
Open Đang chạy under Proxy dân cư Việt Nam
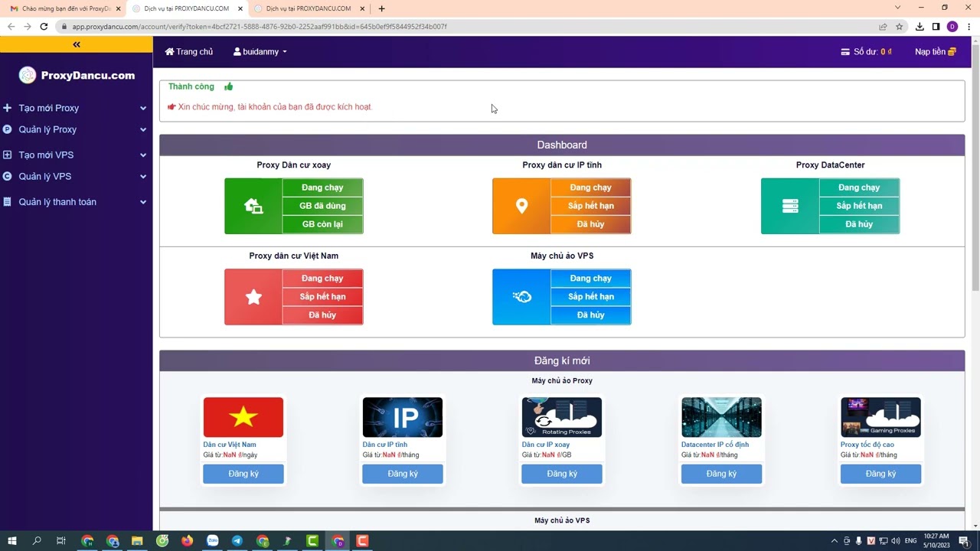tap(322, 279)
